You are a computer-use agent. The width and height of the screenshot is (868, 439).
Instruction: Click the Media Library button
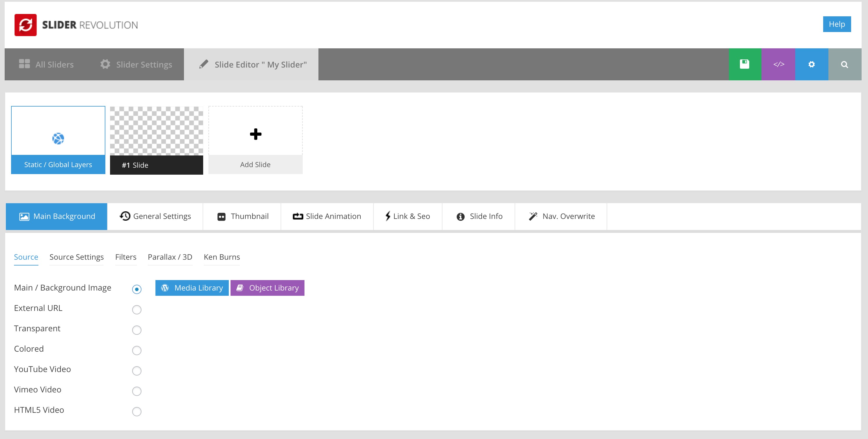pos(192,288)
